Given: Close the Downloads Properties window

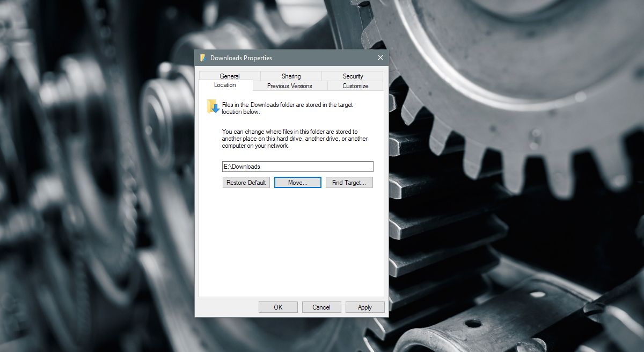Looking at the screenshot, I should [x=380, y=58].
